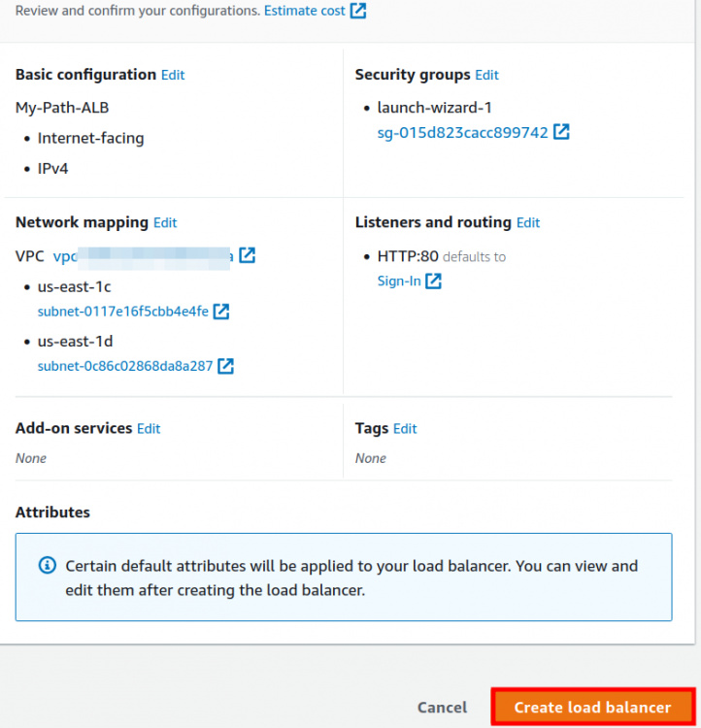Click external link icon beside VPC ID
This screenshot has height=728, width=701.
click(x=248, y=255)
